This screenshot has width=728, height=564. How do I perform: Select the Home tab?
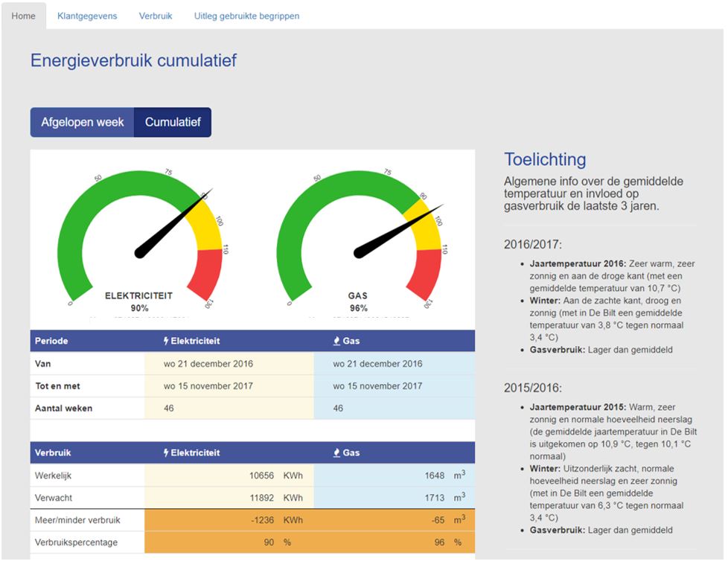(x=23, y=15)
